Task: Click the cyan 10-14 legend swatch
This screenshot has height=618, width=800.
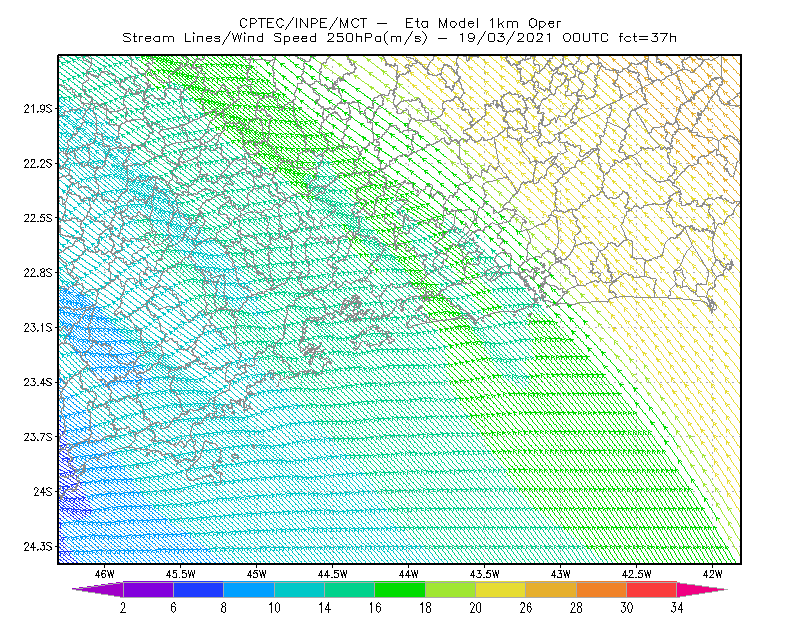Action: point(299,589)
